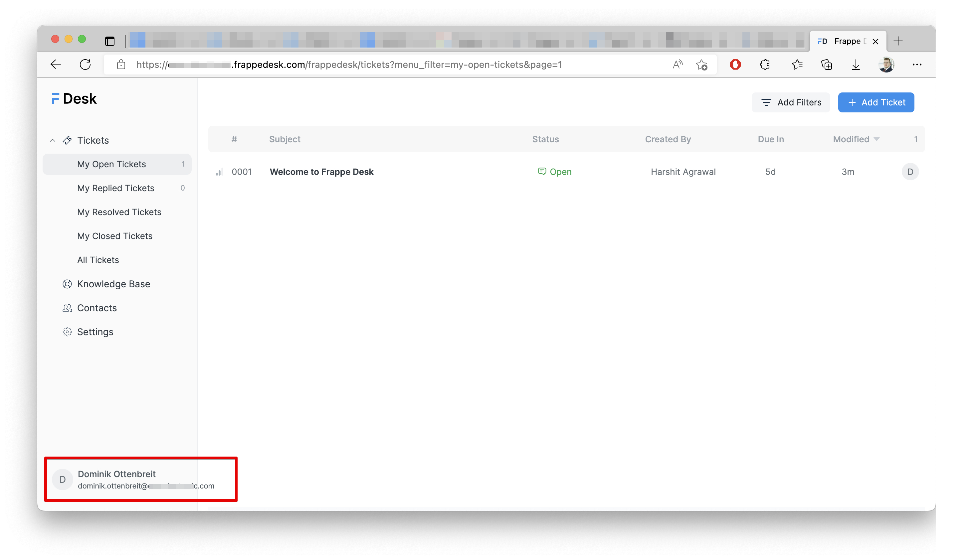Select My Closed Tickets in sidebar
Screen dimensions: 973x560
click(115, 236)
